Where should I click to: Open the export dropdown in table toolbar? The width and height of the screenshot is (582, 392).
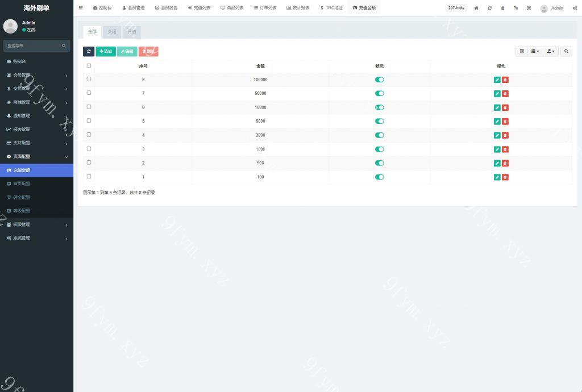[x=551, y=51]
